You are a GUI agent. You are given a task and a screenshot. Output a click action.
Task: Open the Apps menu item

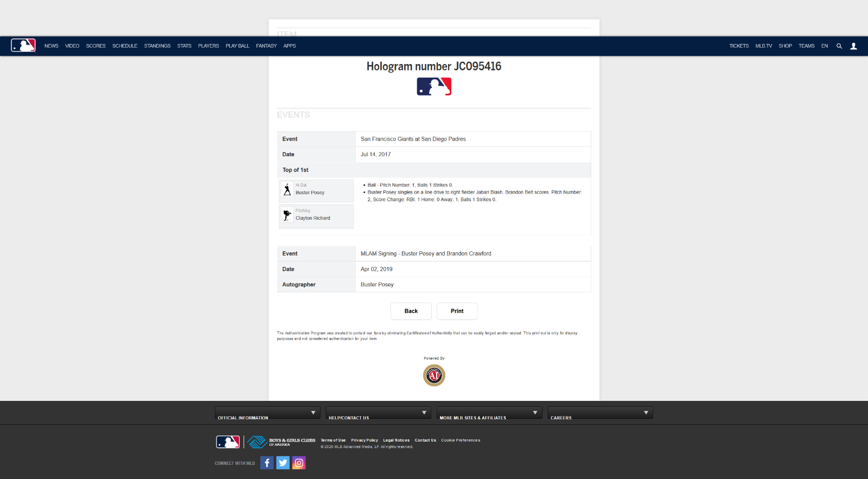coord(290,46)
